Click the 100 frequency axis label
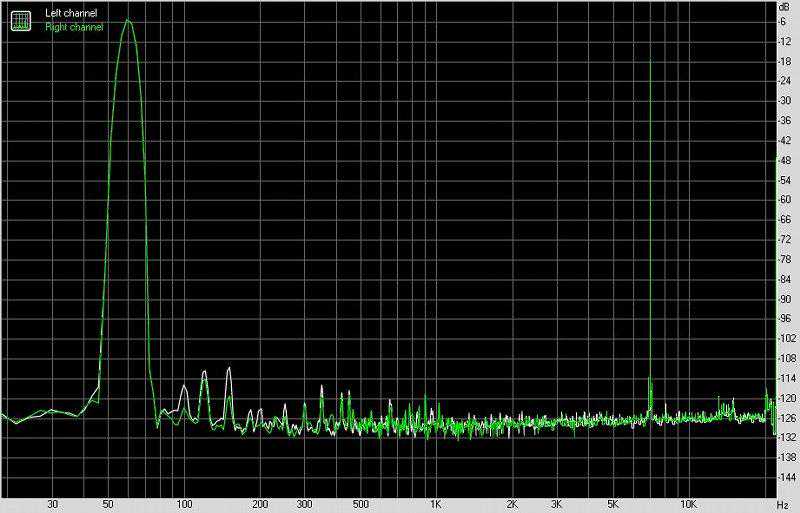This screenshot has height=513, width=800. coord(183,505)
